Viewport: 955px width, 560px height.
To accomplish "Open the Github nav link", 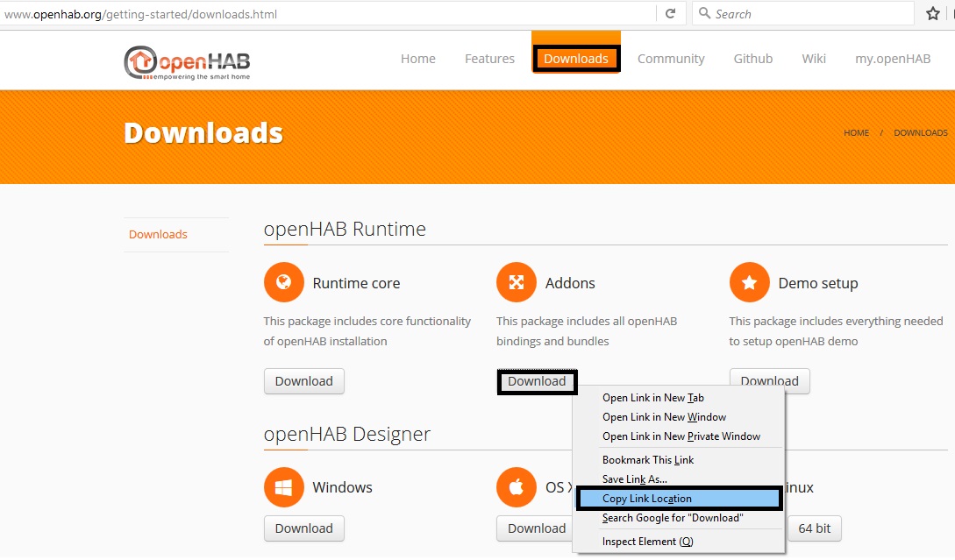I will pos(752,59).
